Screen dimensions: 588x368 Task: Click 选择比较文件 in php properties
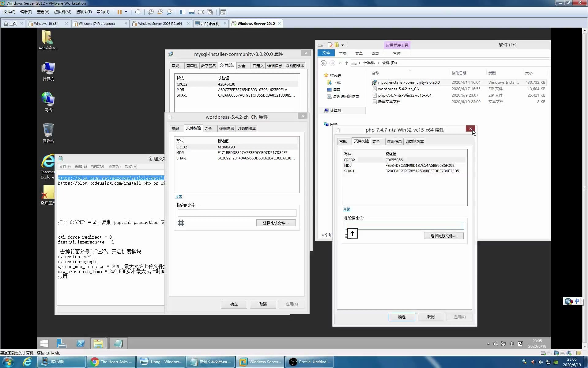click(443, 236)
